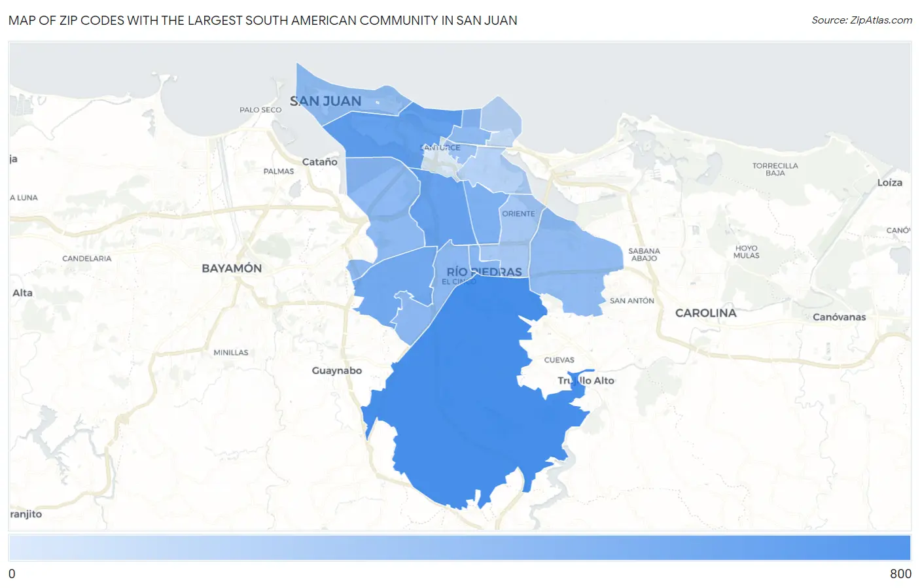Click the MINILLAS label
Viewport: 920px width, 588px height.
(231, 353)
